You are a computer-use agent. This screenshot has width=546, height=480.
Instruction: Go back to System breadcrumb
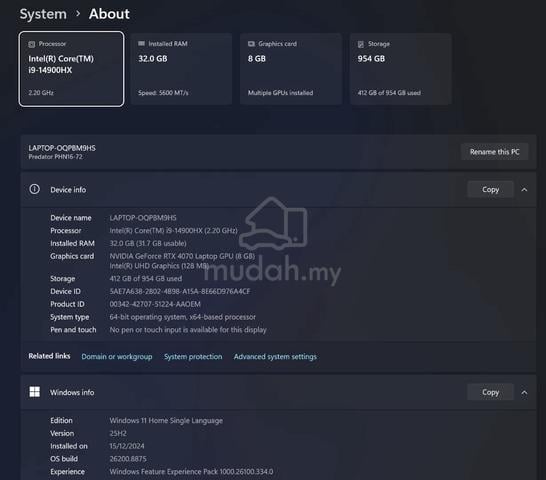43,14
